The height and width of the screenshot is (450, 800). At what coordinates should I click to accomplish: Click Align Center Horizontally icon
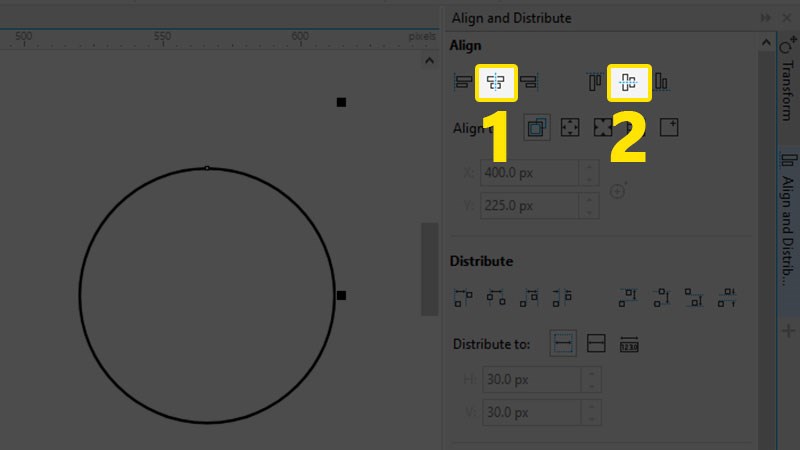tap(496, 82)
